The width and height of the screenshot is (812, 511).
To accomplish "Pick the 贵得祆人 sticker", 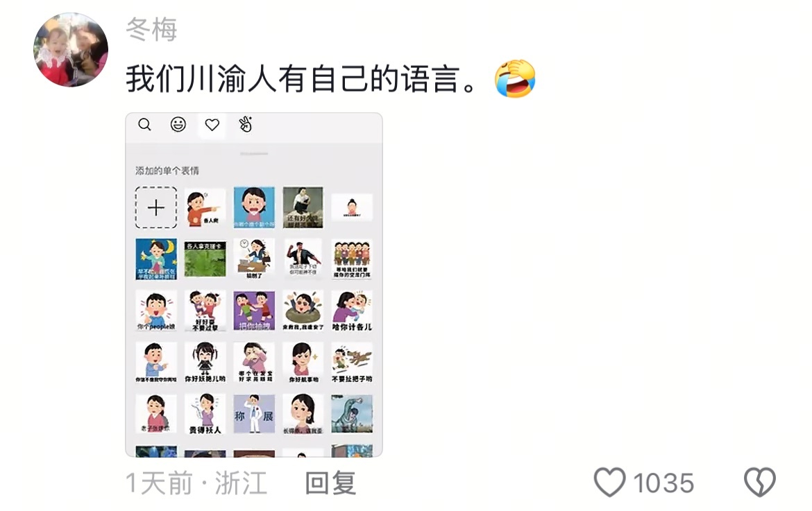I will coord(205,415).
